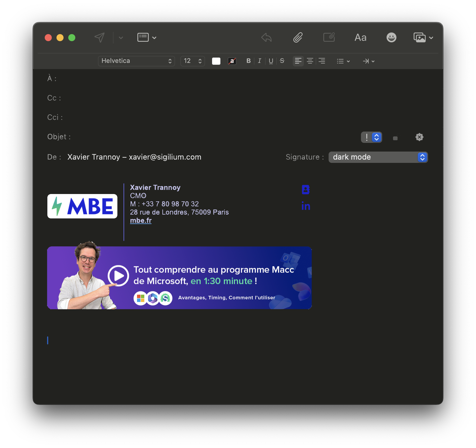Open the header fields menu
This screenshot has width=476, height=448.
coord(147,38)
